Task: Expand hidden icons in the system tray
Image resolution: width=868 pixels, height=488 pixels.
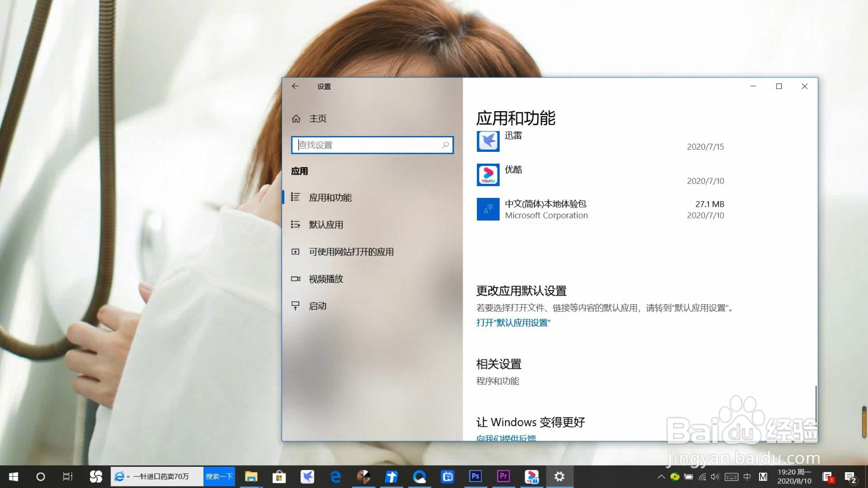Action: (661, 478)
